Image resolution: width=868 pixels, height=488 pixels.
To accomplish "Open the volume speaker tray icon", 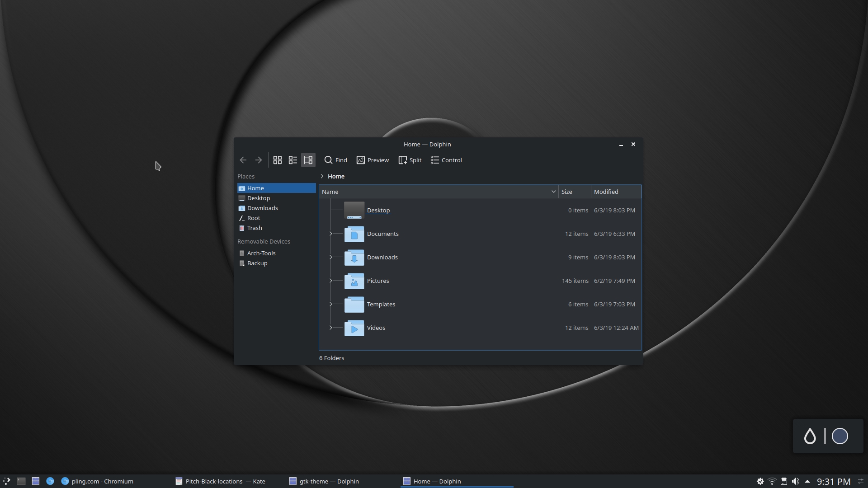I will (x=796, y=481).
